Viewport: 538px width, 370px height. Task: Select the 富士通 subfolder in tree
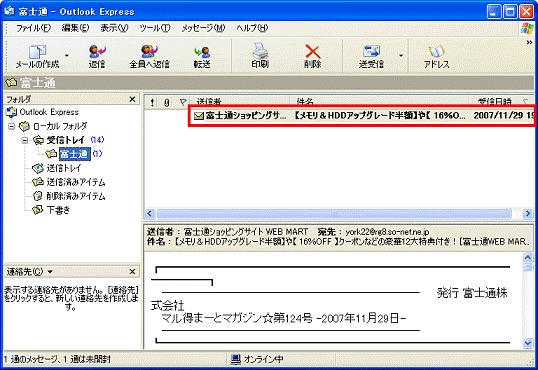tap(74, 154)
